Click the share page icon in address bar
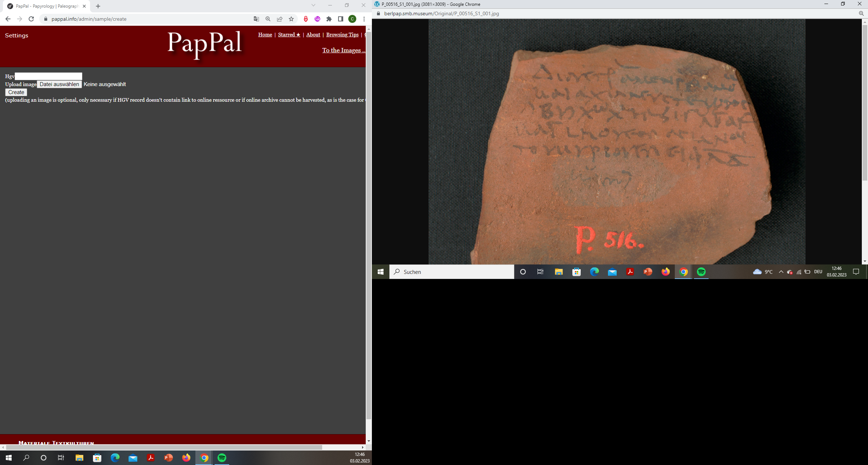This screenshot has width=868, height=465. (280, 19)
